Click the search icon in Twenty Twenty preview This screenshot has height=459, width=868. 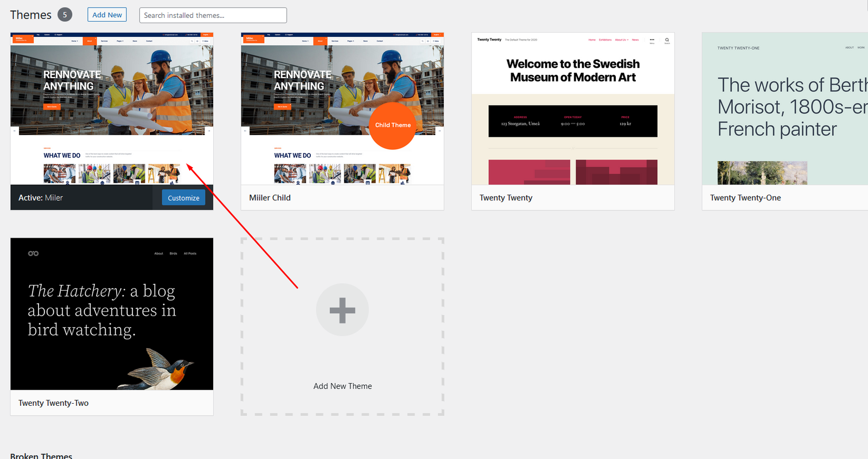(667, 40)
